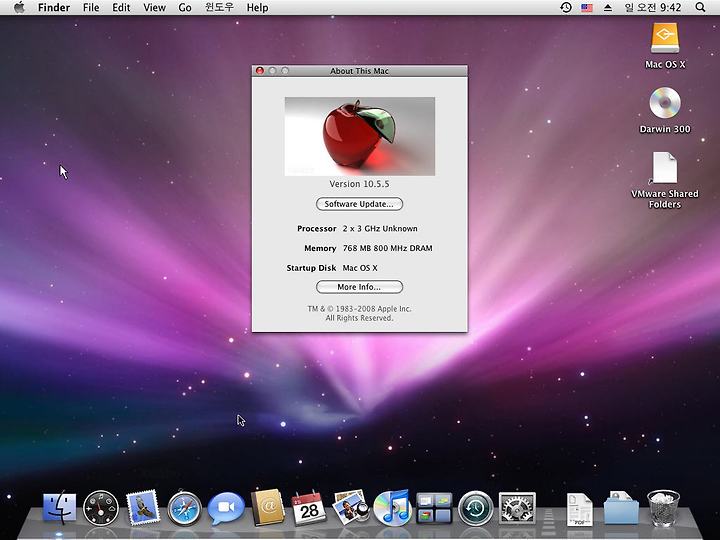Open the View menu
720x540 pixels.
click(x=154, y=7)
